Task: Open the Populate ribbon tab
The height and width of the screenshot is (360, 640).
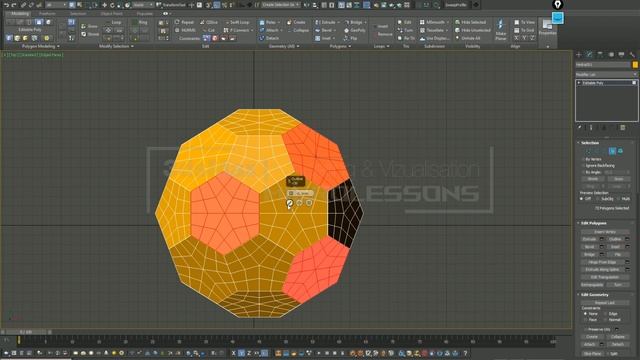Action: pos(144,13)
